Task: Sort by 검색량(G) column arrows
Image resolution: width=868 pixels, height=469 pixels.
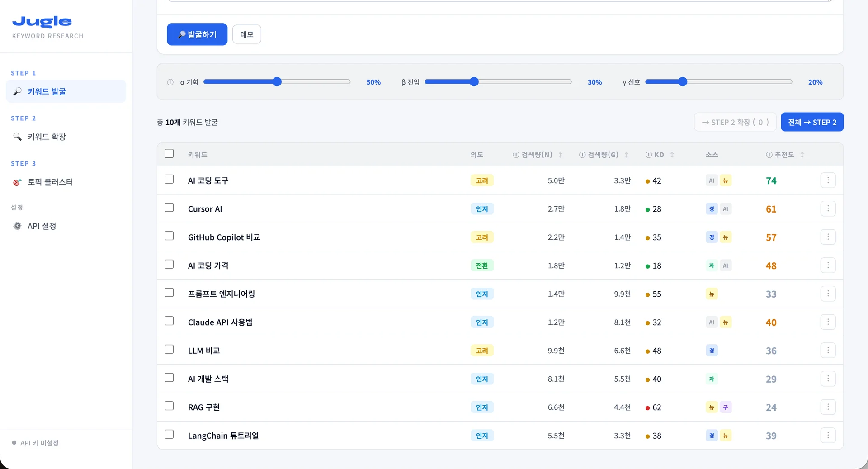Action: [x=627, y=155]
